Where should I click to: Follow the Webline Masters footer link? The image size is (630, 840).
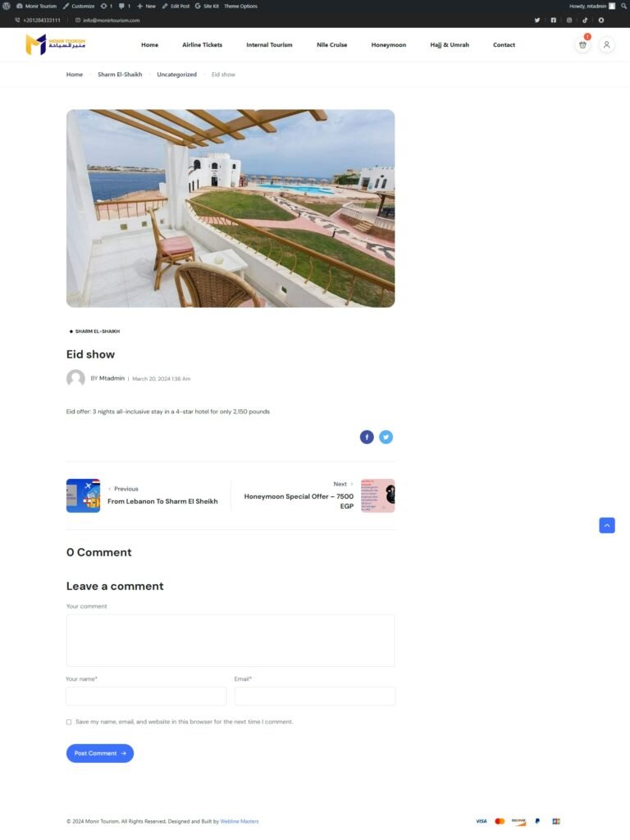pos(239,821)
